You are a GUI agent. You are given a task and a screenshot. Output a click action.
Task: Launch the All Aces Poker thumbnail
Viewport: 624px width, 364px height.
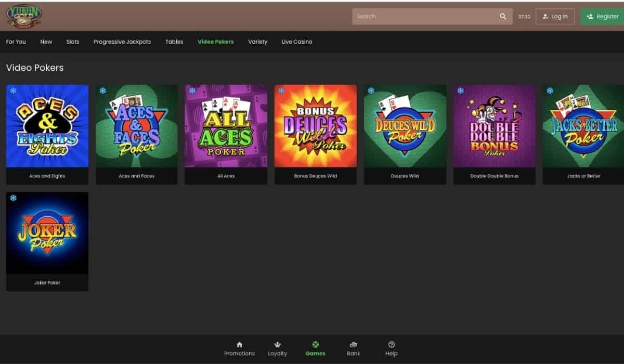[x=226, y=126]
